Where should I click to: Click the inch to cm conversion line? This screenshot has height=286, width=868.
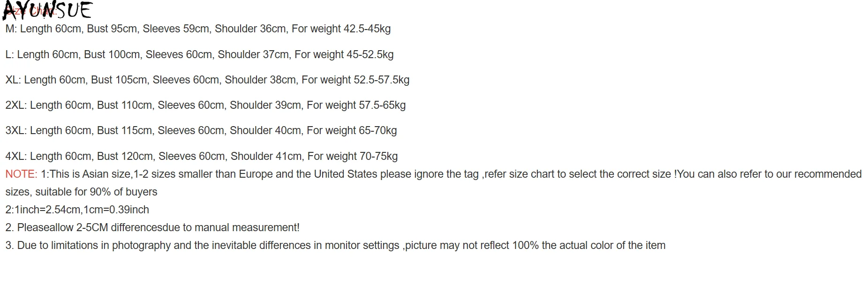pos(77,210)
